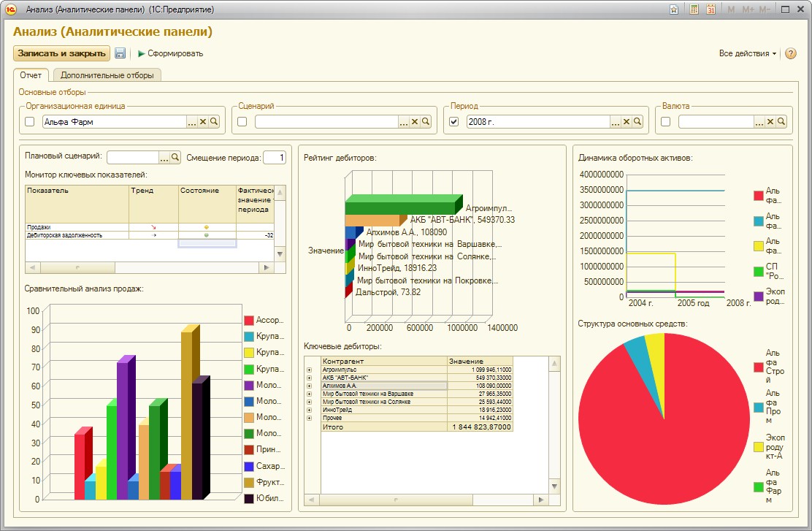Clear the Валюта field with X

770,122
